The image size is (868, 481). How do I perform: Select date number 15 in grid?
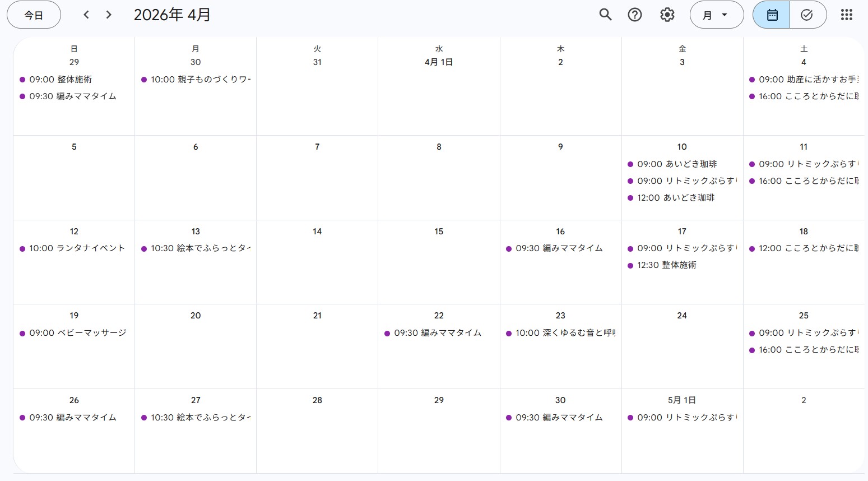coord(439,232)
